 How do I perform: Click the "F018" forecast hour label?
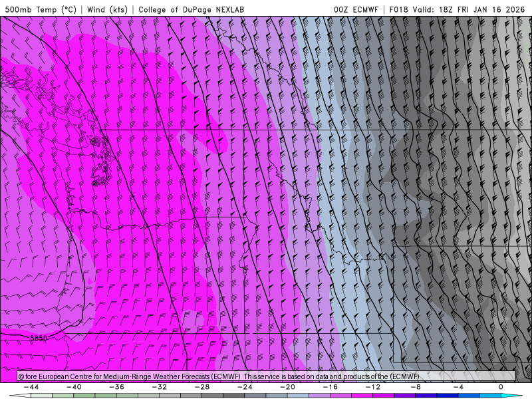(398, 9)
